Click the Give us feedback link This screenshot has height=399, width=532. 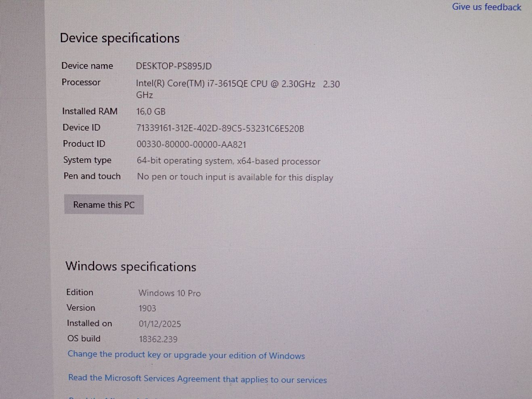point(486,7)
